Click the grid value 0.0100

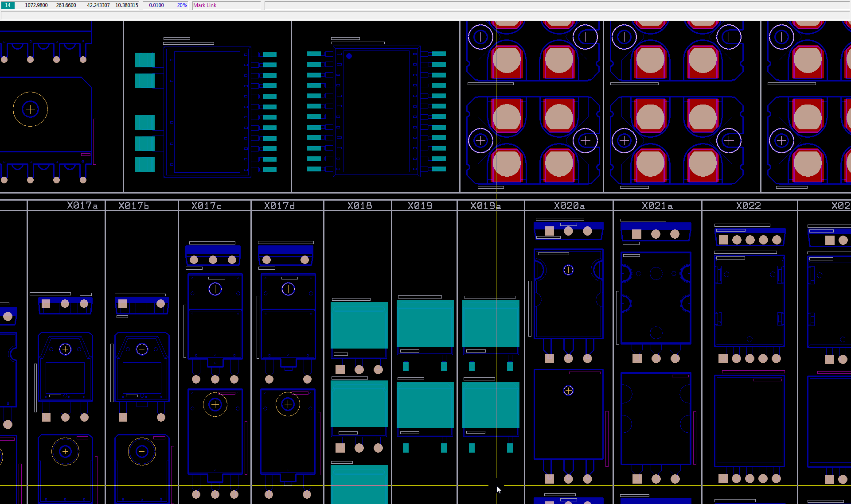tap(156, 5)
